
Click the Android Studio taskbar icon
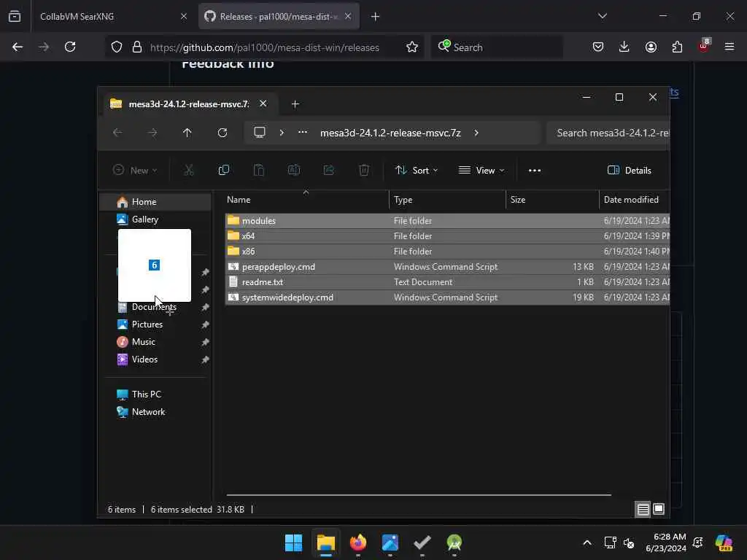coord(454,542)
